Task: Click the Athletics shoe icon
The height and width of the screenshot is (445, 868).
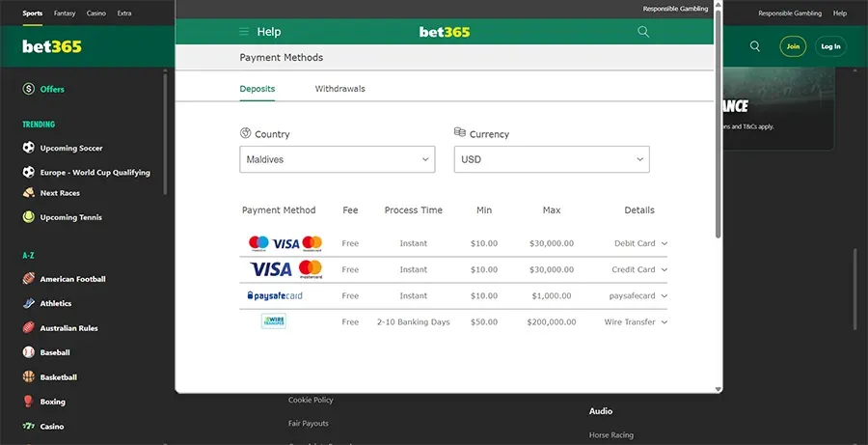Action: (x=28, y=303)
